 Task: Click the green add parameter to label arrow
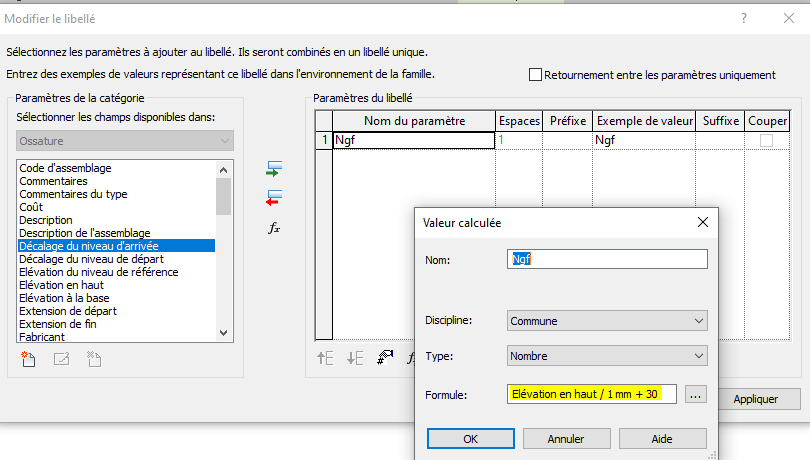275,168
